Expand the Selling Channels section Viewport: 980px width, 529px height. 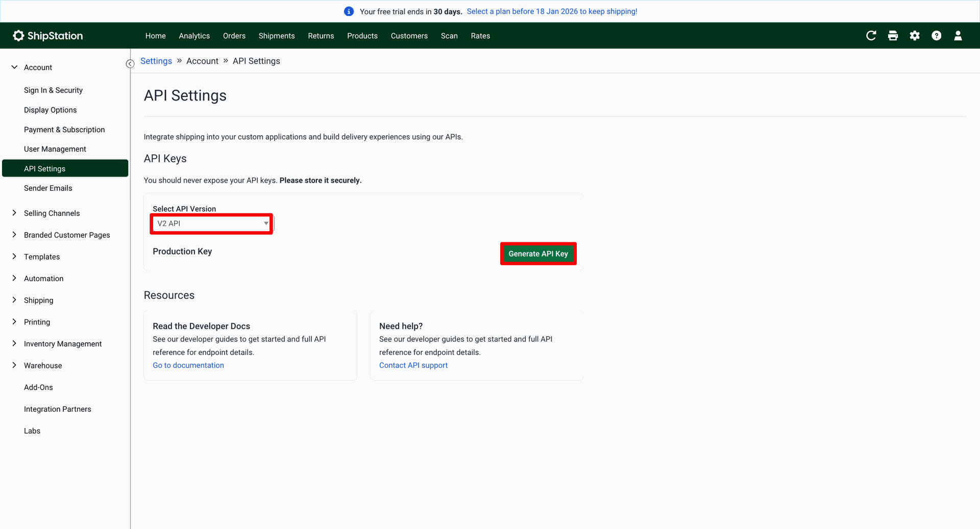pos(14,213)
